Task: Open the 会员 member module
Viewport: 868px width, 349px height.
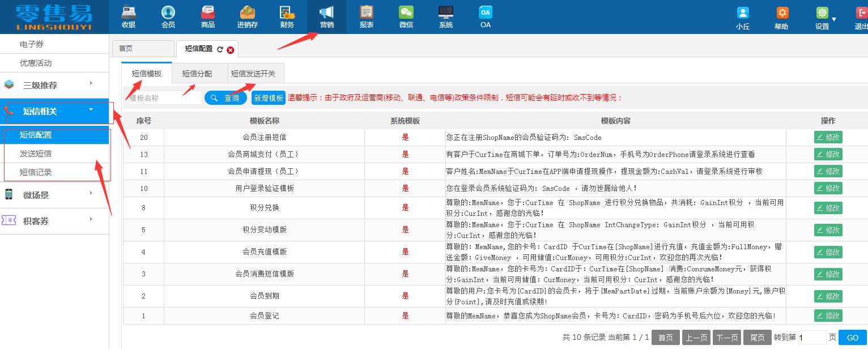Action: tap(168, 16)
